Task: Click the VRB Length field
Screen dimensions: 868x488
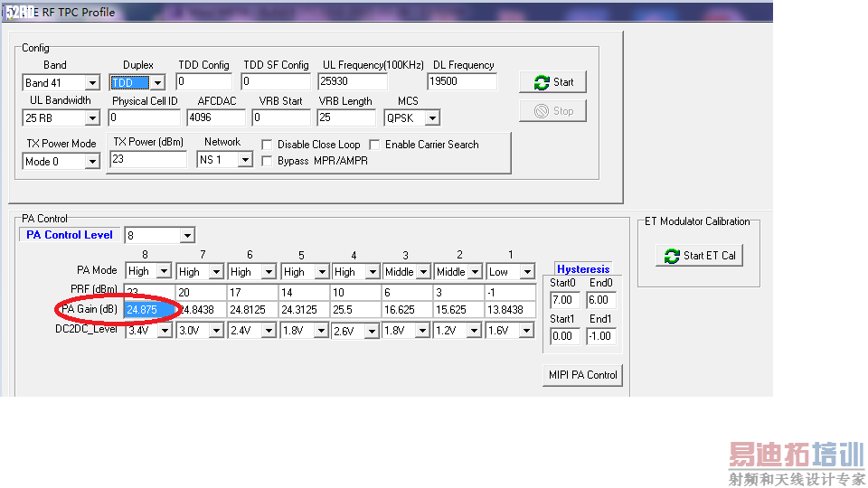Action: point(346,117)
